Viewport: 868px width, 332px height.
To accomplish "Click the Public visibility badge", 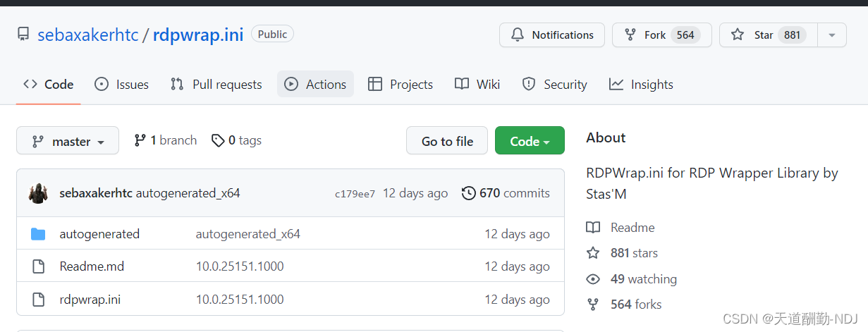I will [272, 34].
